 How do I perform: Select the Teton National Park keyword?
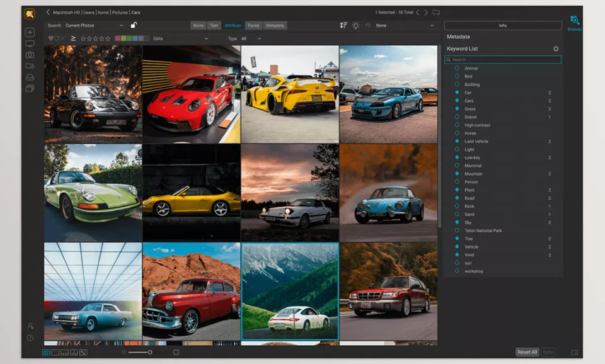pyautogui.click(x=483, y=230)
